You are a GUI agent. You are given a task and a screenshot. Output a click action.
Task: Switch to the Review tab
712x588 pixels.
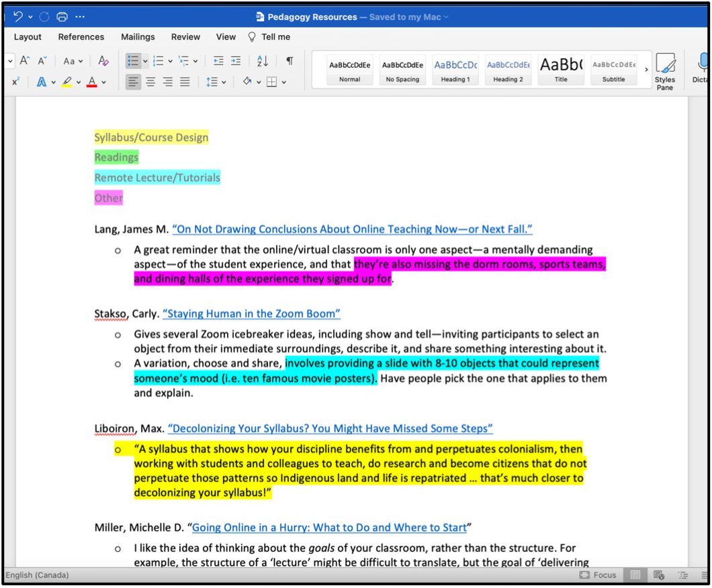185,37
